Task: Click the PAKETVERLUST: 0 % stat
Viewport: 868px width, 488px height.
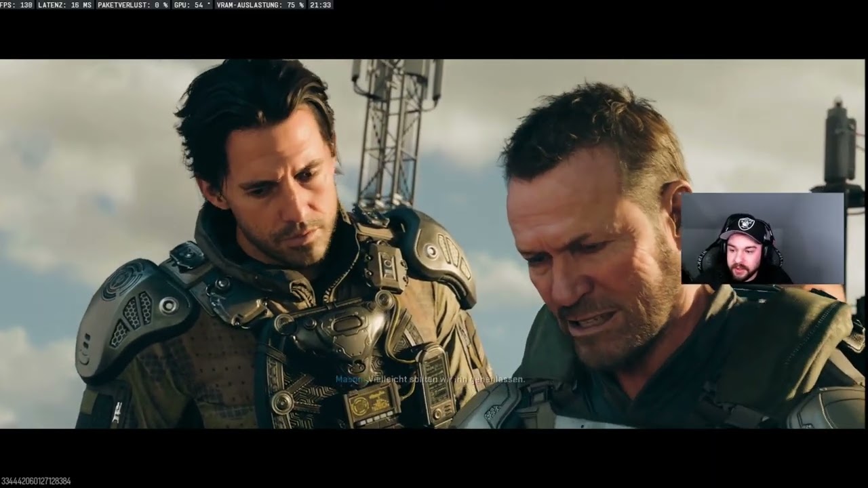Action: [132, 5]
